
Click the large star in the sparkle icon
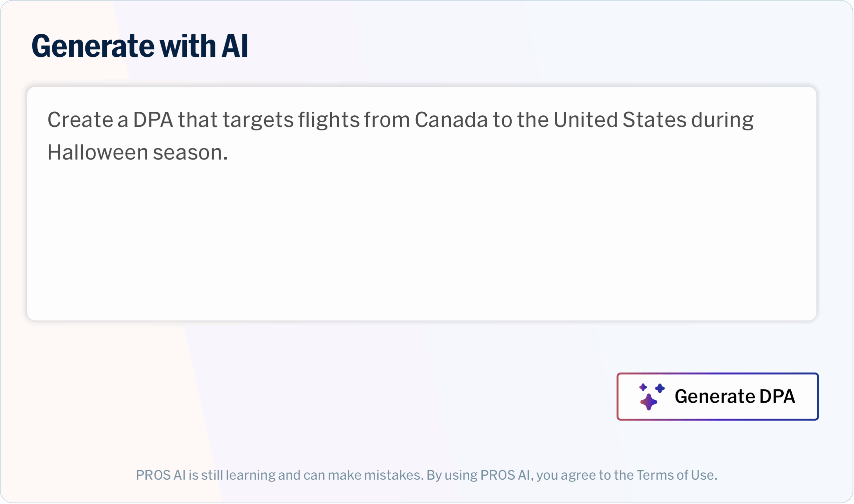click(649, 402)
